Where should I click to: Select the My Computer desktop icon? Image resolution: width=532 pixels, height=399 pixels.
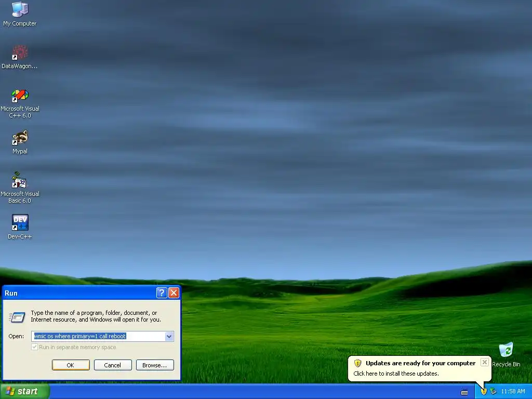20,14
